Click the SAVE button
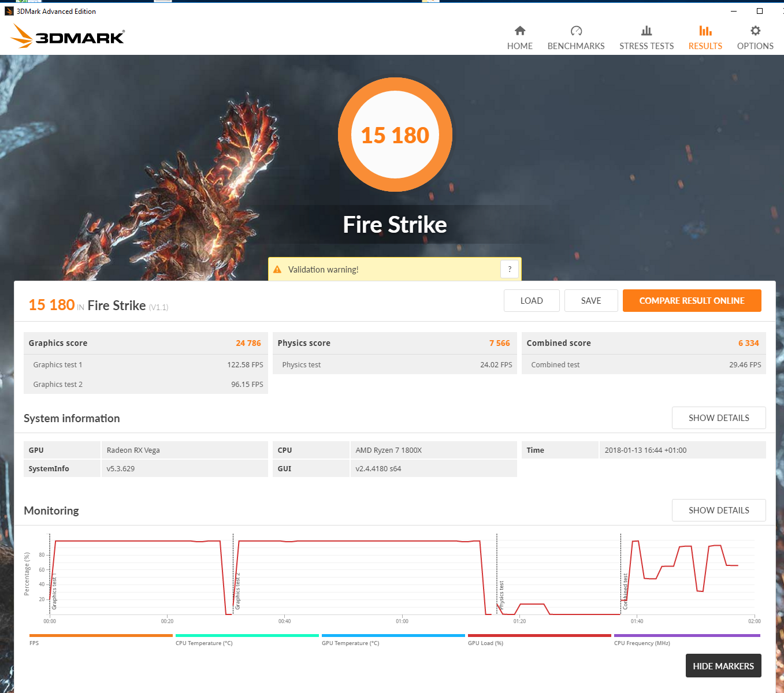The image size is (784, 693). [x=591, y=301]
